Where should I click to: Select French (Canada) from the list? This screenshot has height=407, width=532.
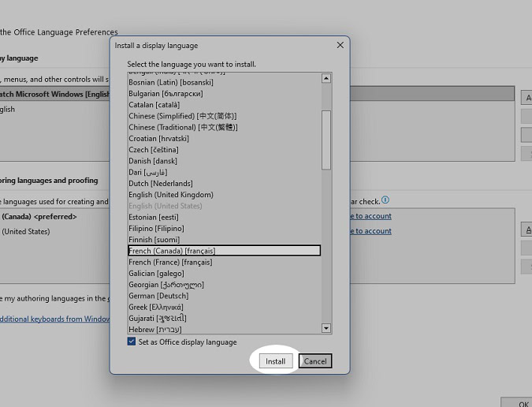pos(172,251)
